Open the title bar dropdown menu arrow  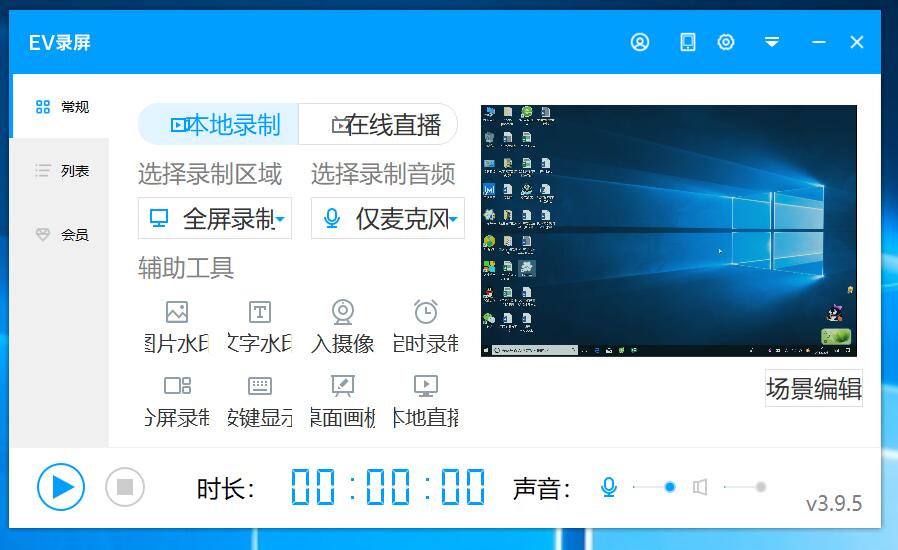tap(772, 42)
